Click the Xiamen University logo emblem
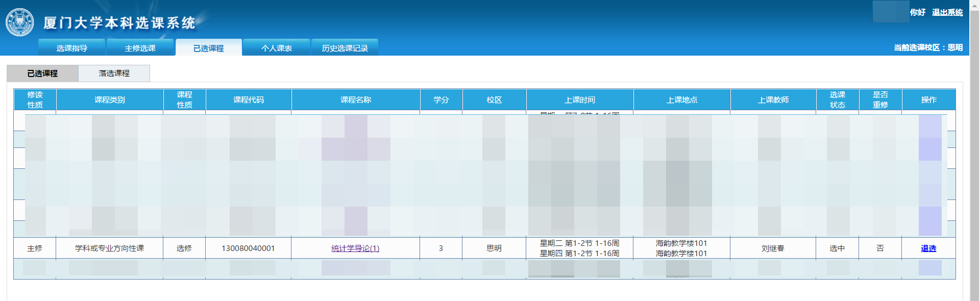980x301 pixels. [20, 22]
